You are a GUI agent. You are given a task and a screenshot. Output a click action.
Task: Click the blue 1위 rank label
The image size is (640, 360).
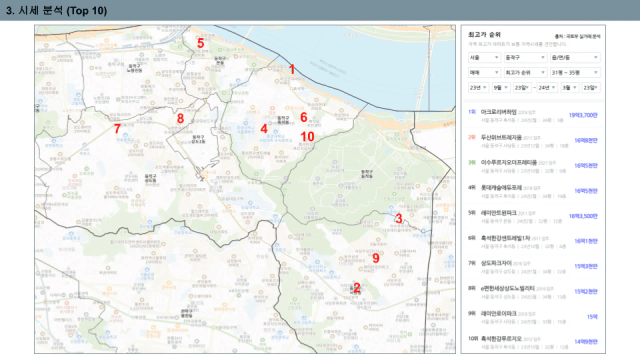click(472, 112)
